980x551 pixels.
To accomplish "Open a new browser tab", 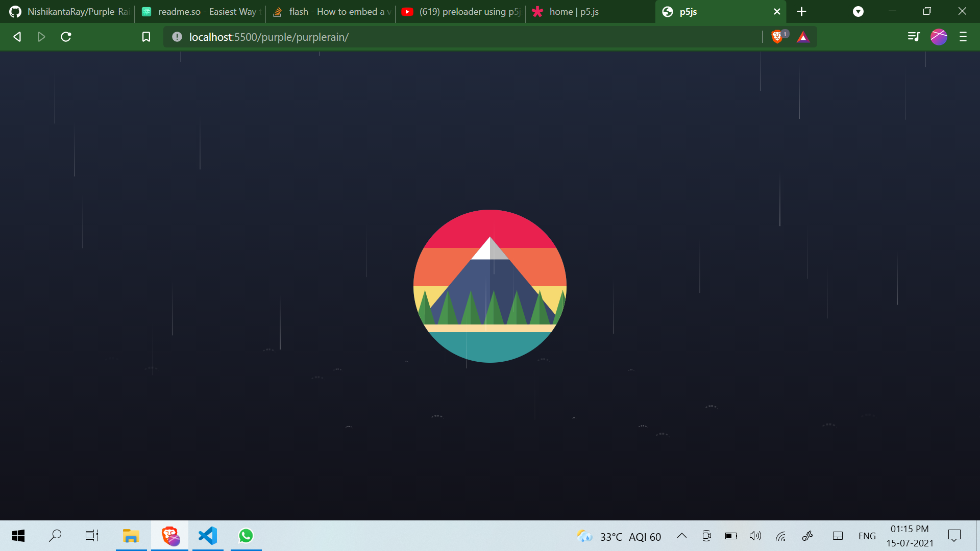I will tap(801, 12).
